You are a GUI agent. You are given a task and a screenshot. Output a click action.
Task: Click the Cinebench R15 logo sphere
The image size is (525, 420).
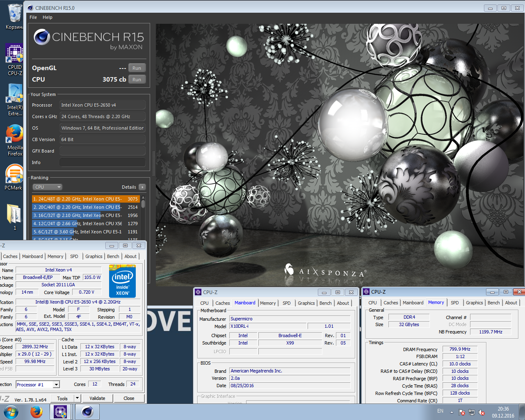click(x=42, y=37)
